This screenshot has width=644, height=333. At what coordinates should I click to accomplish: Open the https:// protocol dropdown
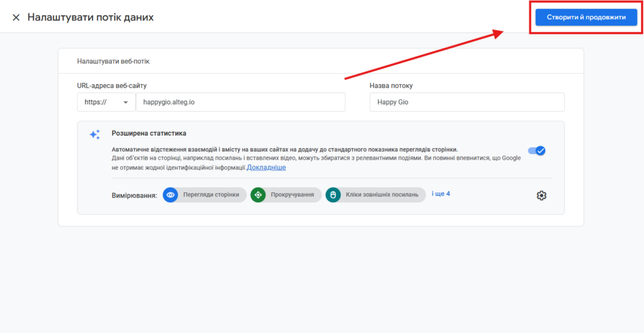coord(106,102)
